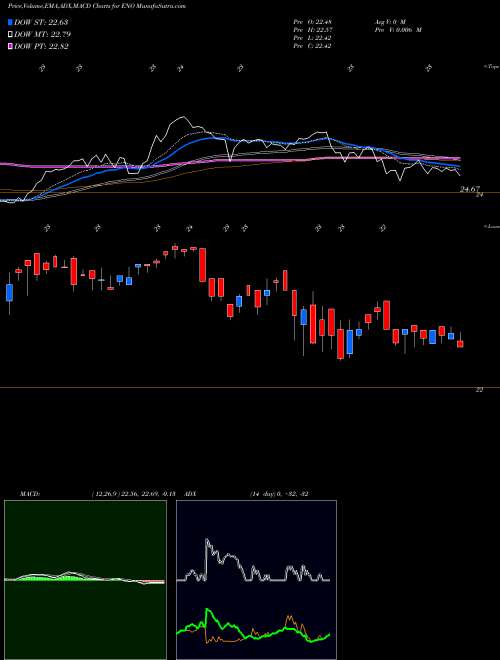Click the first blue candlestick on left
500x660 pixels.
9,293
